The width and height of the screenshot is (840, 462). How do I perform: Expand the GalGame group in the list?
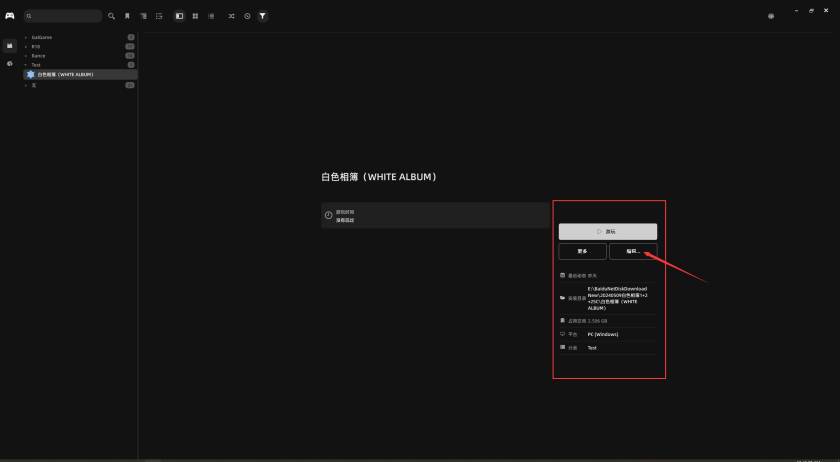26,37
